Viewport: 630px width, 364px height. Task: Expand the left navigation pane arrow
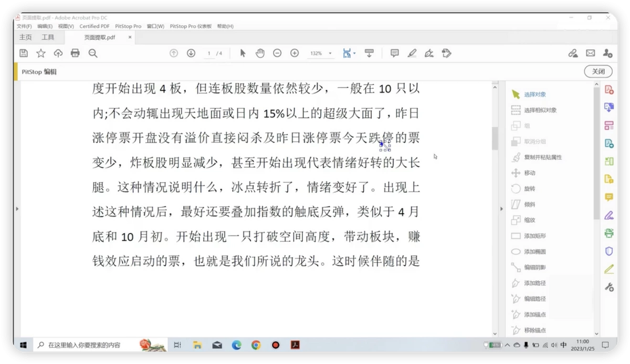(17, 209)
